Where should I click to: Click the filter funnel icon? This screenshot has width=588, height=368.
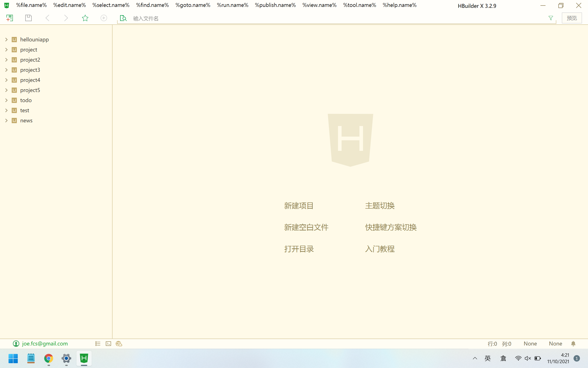tap(551, 18)
